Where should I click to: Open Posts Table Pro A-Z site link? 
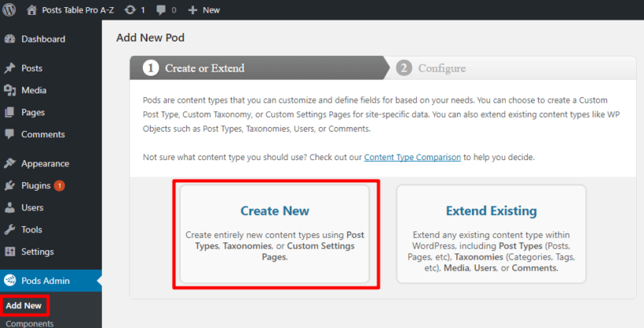(x=78, y=10)
